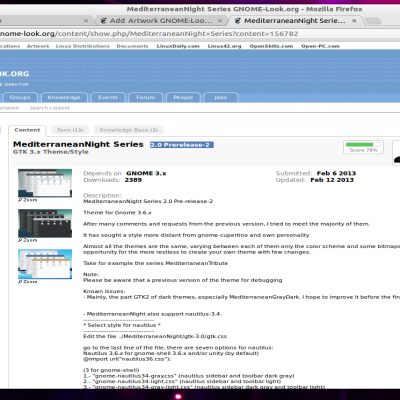Click the favicon on MediterraneanNight tab
This screenshot has width=400, height=400.
[238, 21]
